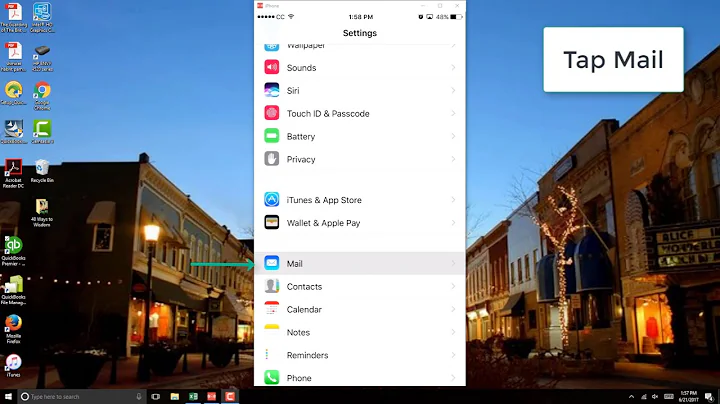Expand the Wallet & Apple Pay chevron

click(453, 223)
